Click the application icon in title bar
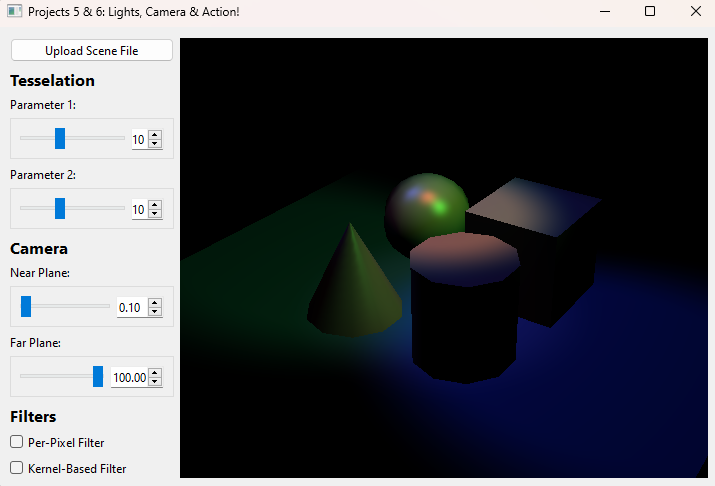This screenshot has width=715, height=486. [x=15, y=11]
